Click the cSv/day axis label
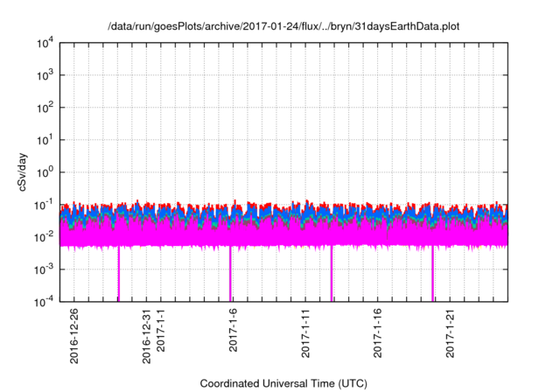Screen dimensions: 560x392 [23, 172]
